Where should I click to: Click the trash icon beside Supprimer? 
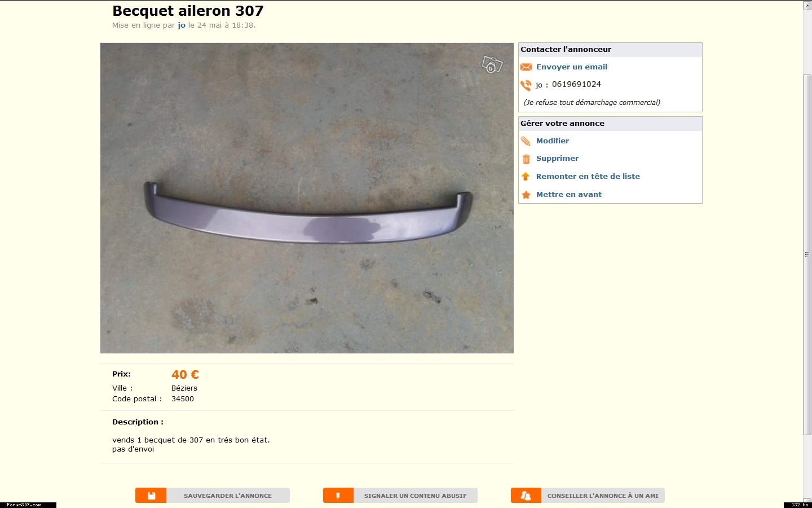[x=526, y=159]
